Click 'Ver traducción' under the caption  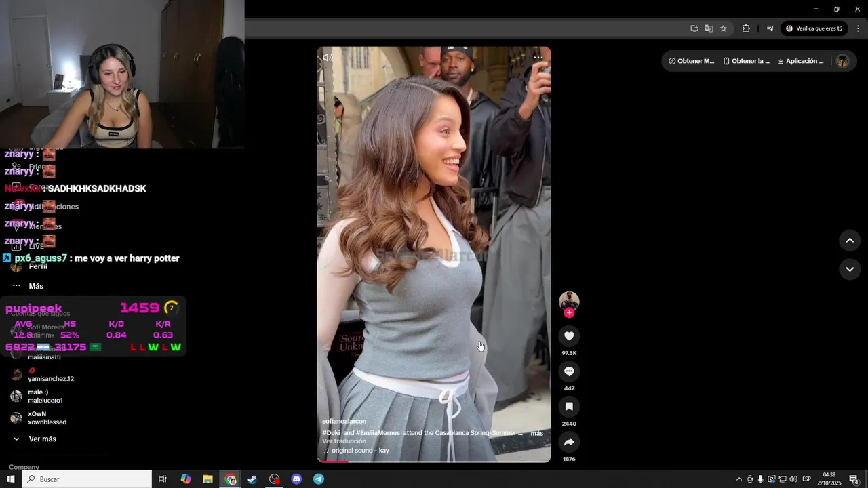[344, 441]
